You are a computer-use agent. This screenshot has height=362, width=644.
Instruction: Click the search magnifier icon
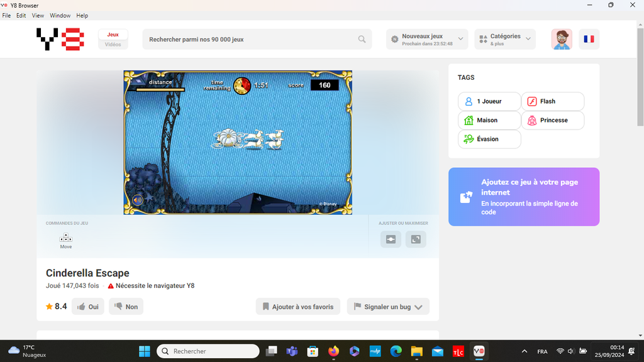pos(362,39)
